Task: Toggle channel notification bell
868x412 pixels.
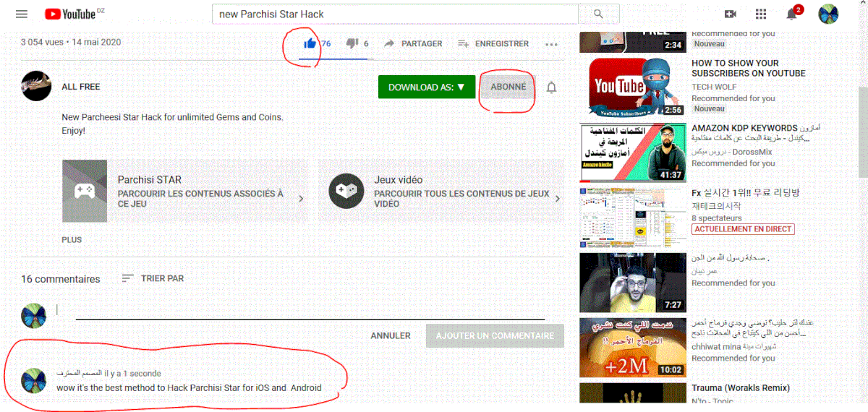Action: [x=551, y=87]
